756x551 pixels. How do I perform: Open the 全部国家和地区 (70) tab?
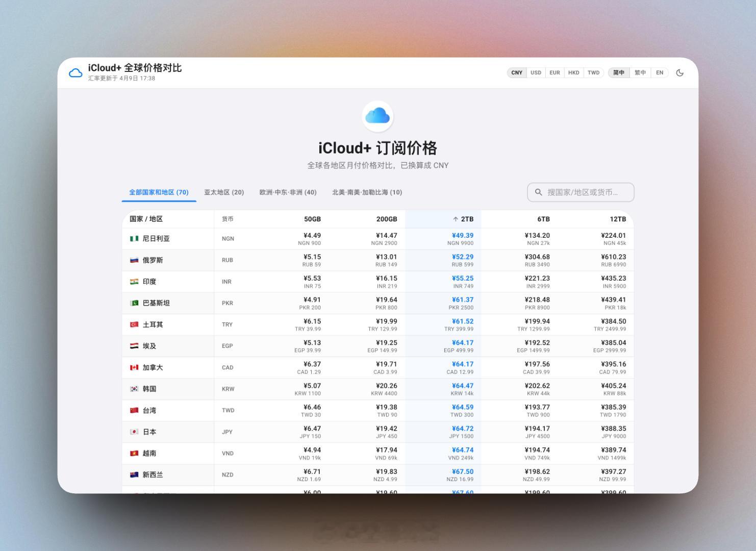pos(159,192)
